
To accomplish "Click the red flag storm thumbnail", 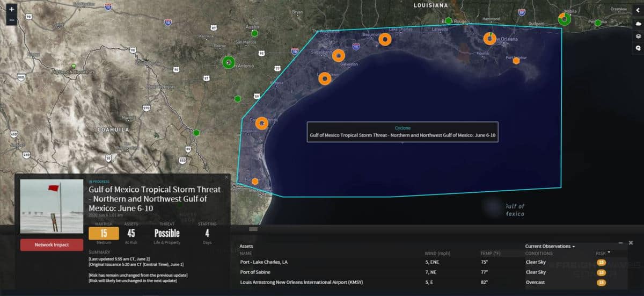I will pos(52,206).
